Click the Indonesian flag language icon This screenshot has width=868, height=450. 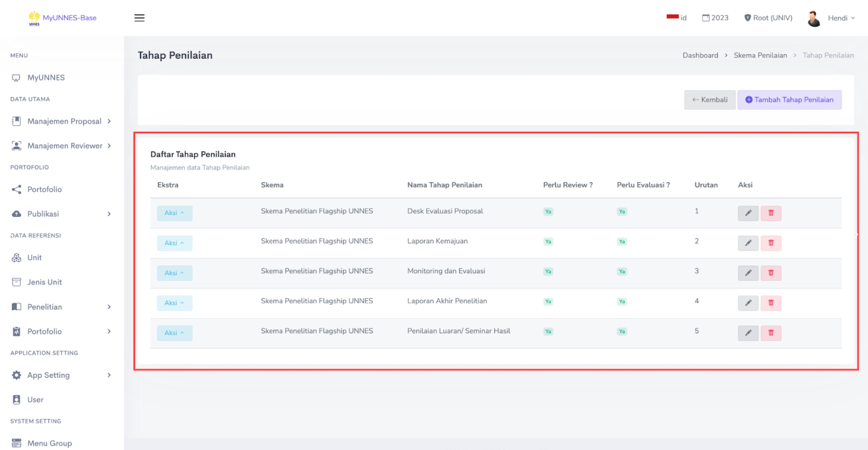pos(672,17)
